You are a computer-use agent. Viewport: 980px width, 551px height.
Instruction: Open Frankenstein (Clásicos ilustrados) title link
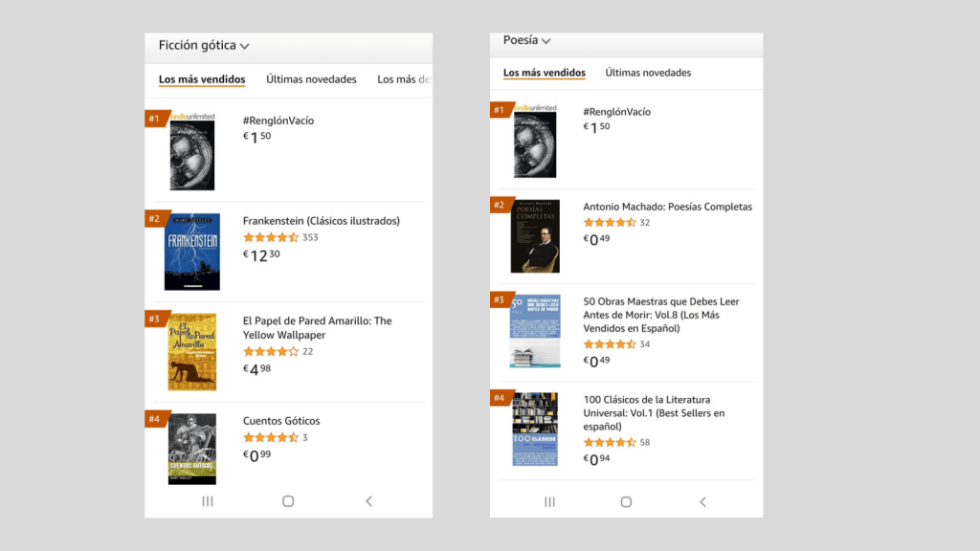[x=322, y=221]
